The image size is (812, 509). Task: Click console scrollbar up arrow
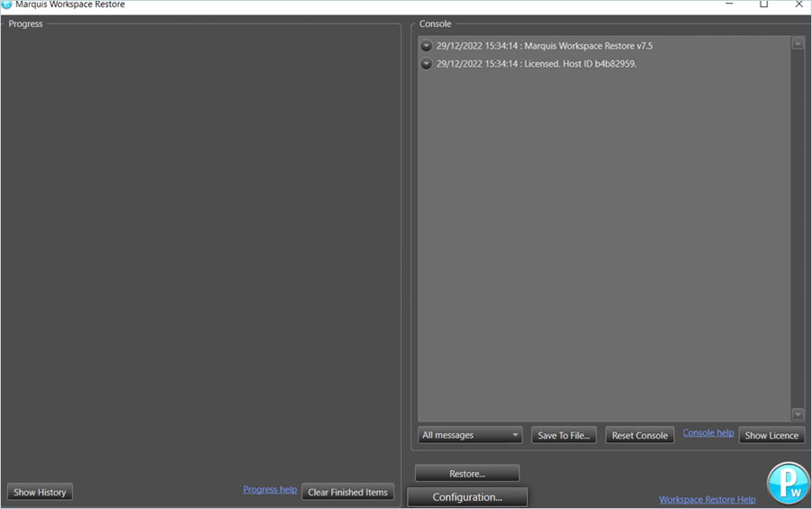point(798,43)
